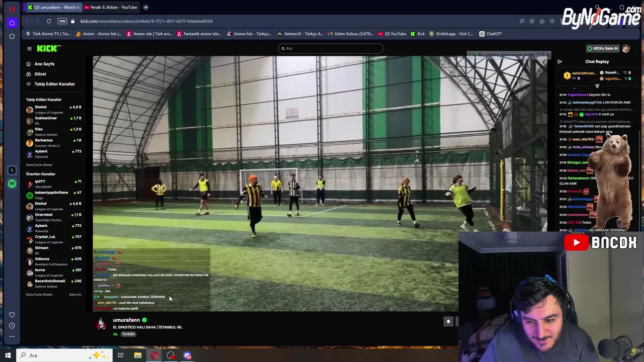Open Efes followed channel

coord(53,131)
